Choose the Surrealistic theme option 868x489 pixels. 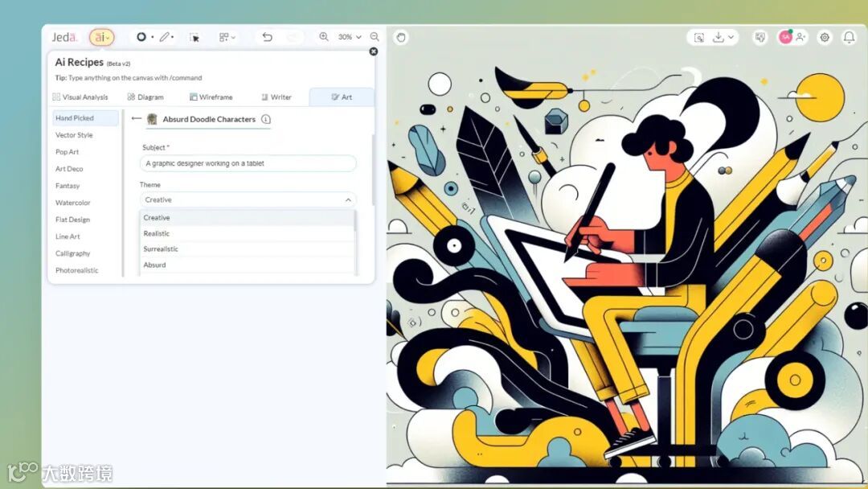[247, 249]
